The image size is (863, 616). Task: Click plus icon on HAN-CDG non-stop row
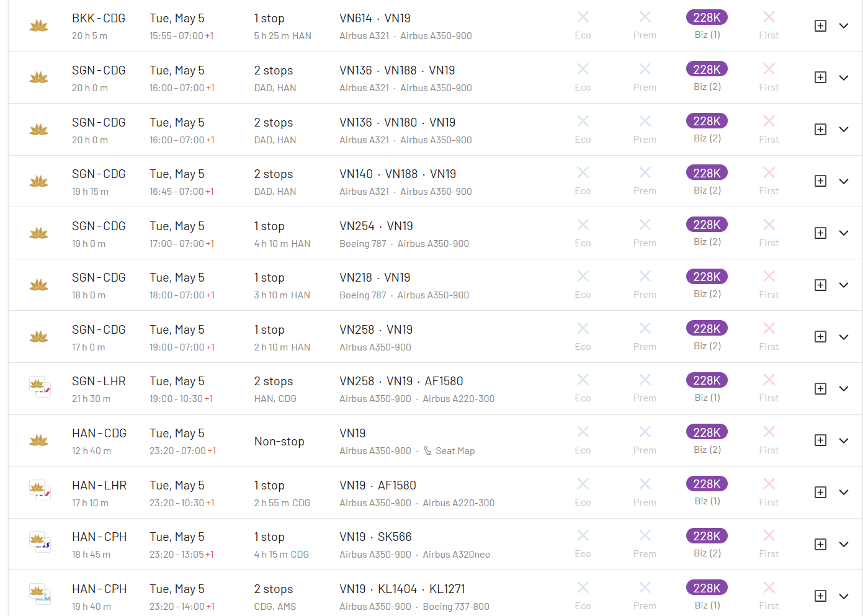(x=820, y=440)
